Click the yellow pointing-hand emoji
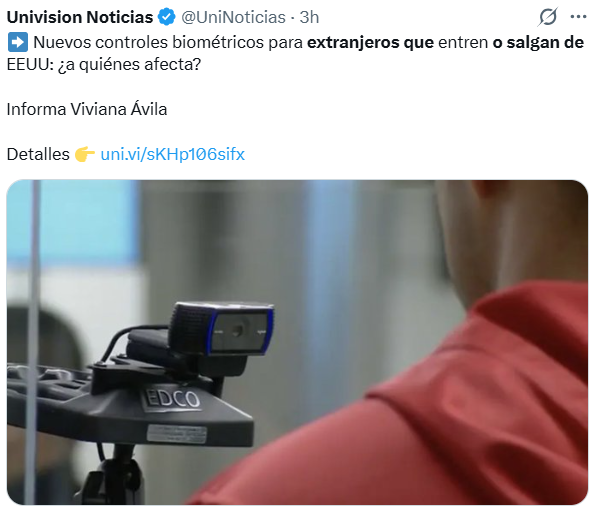The image size is (594, 508). coord(84,155)
